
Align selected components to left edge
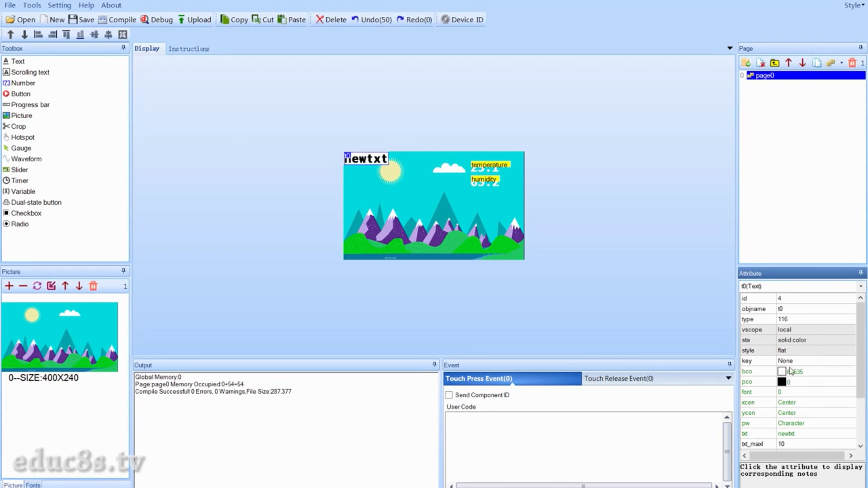[38, 34]
